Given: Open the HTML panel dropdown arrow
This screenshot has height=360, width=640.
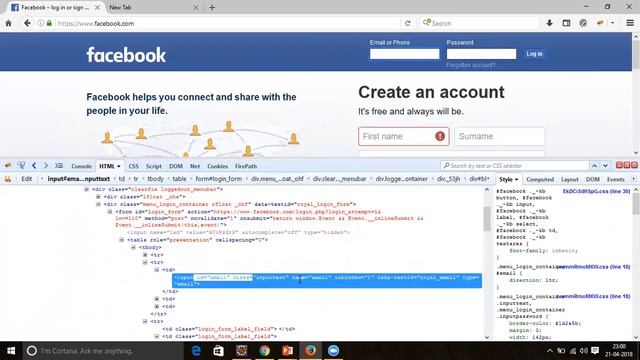Looking at the screenshot, I should tap(119, 166).
